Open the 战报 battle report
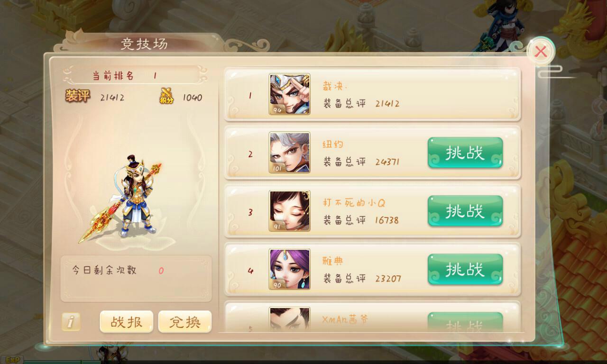The height and width of the screenshot is (364, 607). tap(126, 322)
